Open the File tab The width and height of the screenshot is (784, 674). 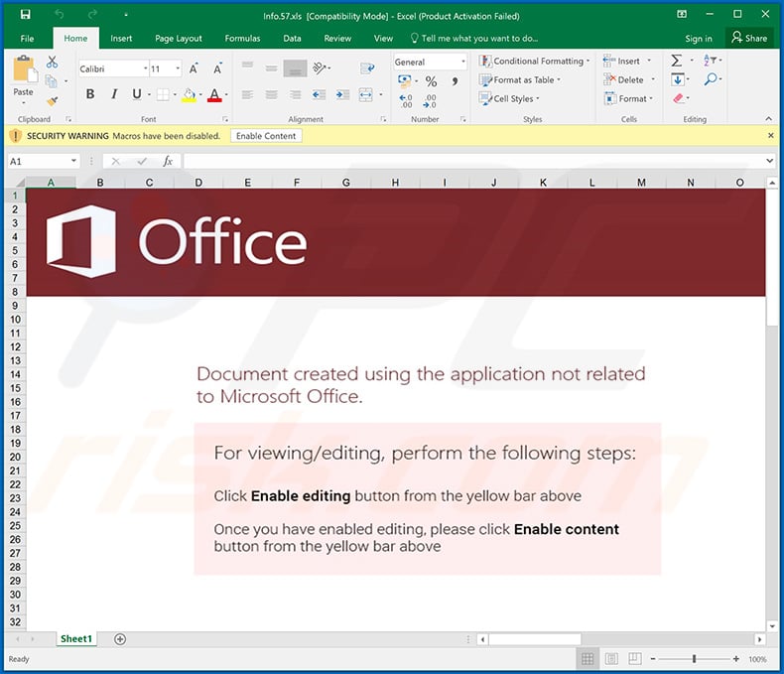27,39
